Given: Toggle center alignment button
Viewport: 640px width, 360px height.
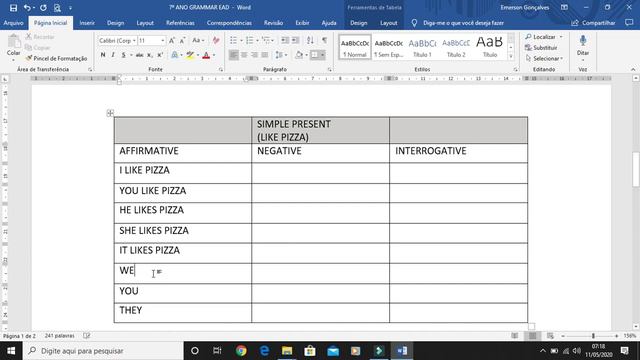Looking at the screenshot, I should point(244,55).
